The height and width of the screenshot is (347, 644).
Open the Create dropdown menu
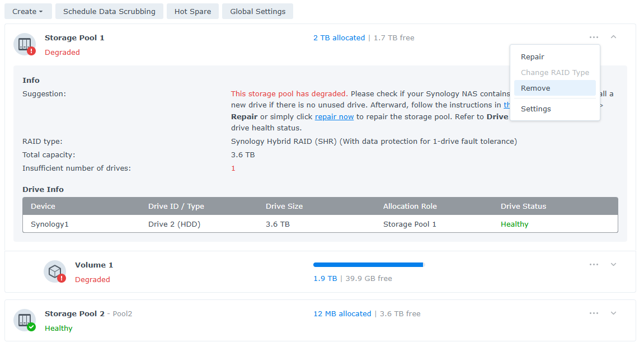28,11
